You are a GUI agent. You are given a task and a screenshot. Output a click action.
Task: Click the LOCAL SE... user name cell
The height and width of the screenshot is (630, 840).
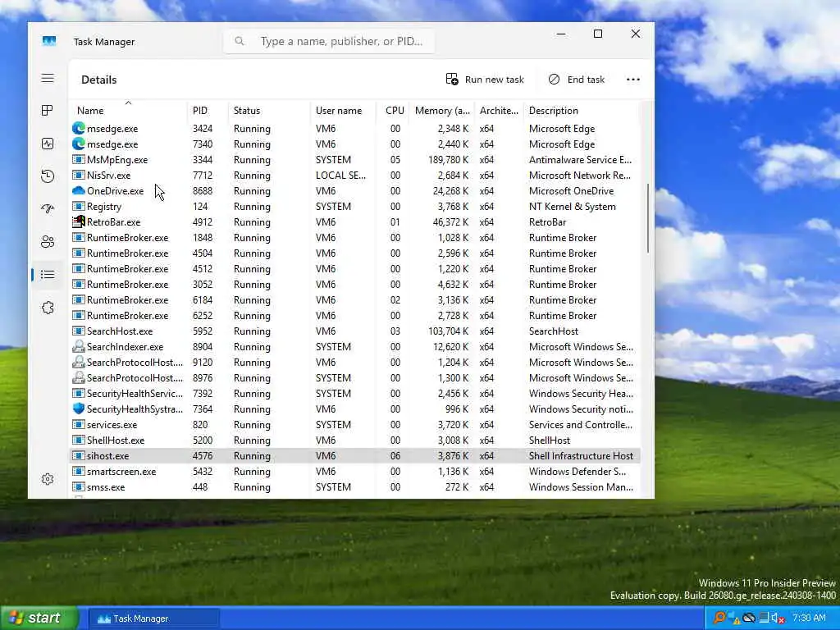(x=340, y=176)
